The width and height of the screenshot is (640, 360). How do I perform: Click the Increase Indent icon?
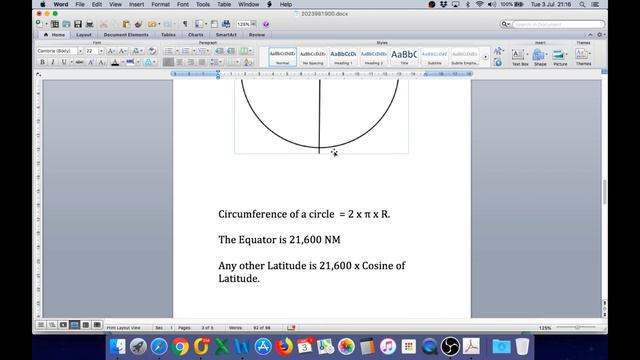[x=231, y=51]
